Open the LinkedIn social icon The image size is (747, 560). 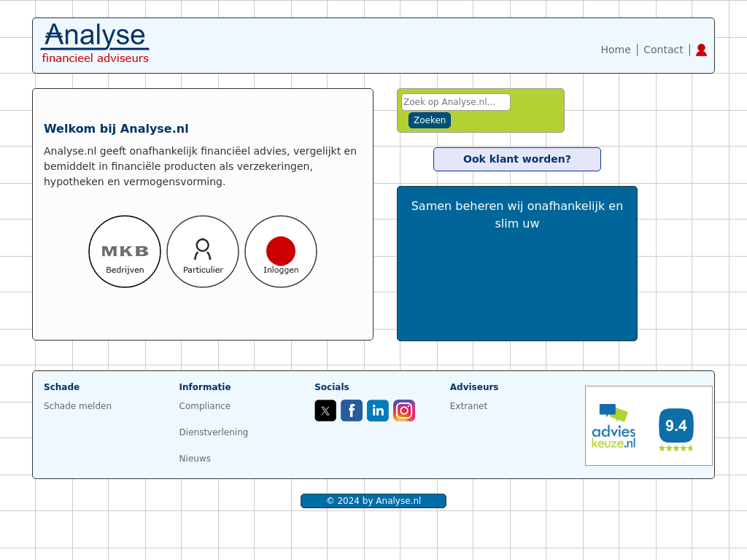pyautogui.click(x=378, y=411)
